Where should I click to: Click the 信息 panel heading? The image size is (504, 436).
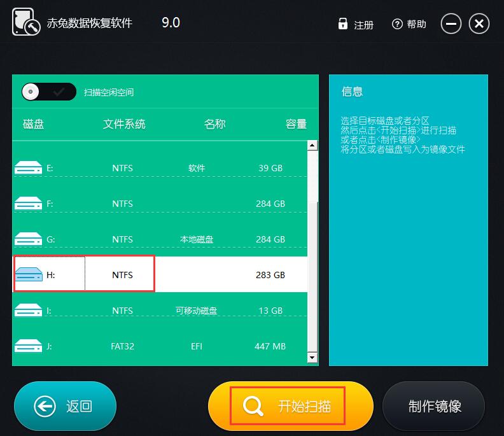(x=353, y=92)
